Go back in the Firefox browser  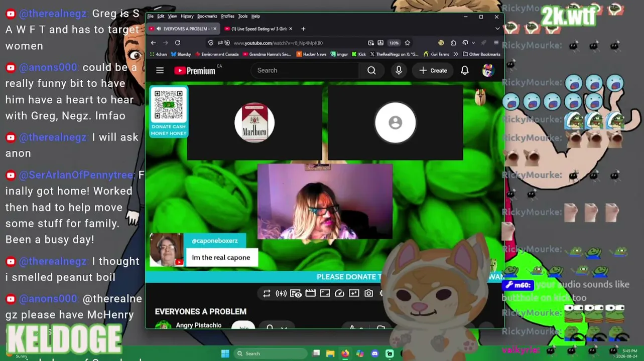(153, 43)
